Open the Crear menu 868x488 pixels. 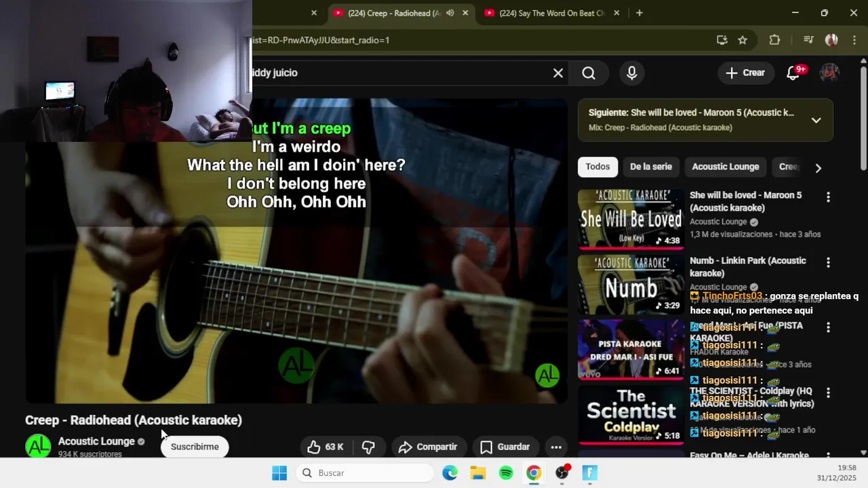745,73
